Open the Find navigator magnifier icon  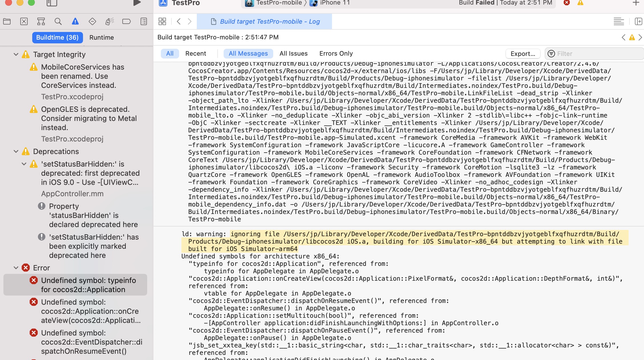pyautogui.click(x=58, y=21)
